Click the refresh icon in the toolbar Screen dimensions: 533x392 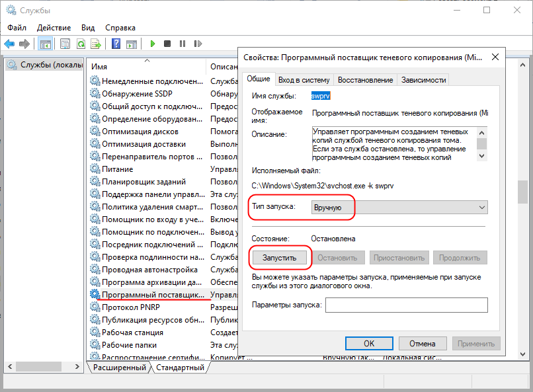tap(81, 44)
